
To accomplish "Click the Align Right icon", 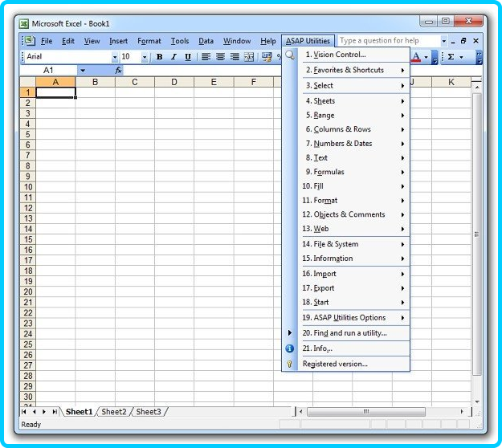I will tap(235, 57).
